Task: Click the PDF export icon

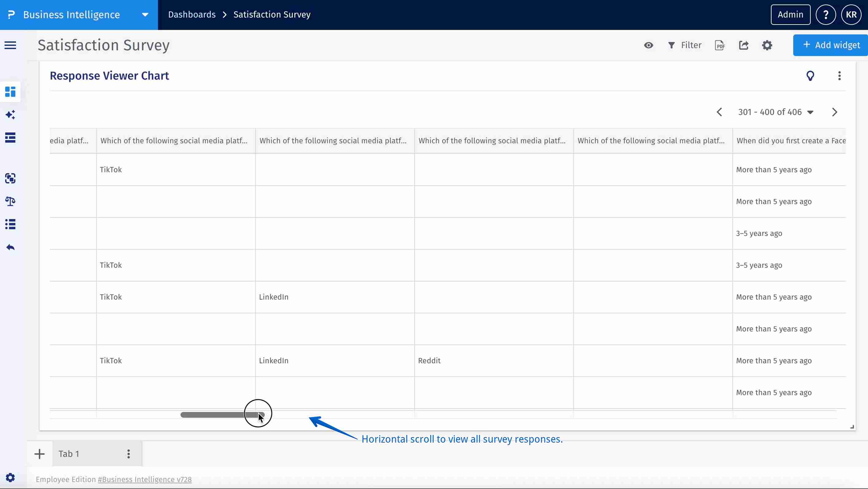Action: 720,45
